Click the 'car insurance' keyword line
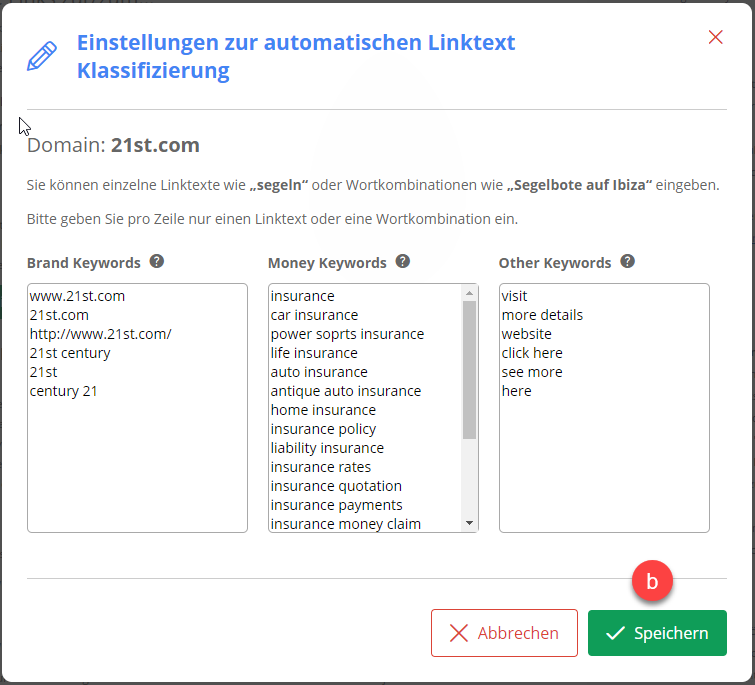Viewport: 755px width, 685px height. 314,315
